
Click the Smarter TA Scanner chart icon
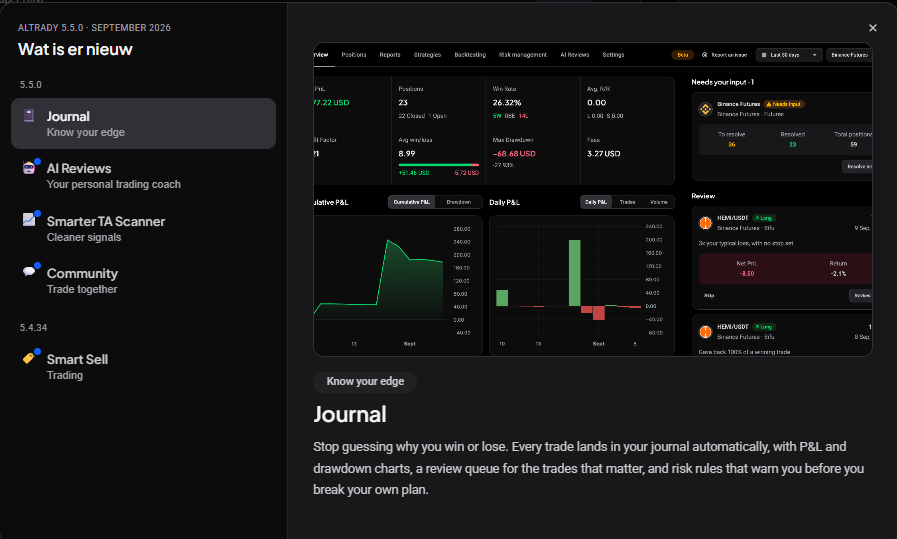29,220
